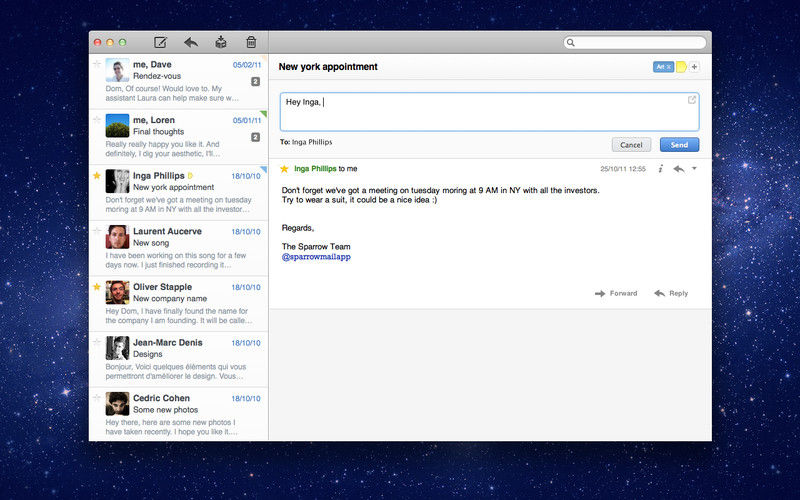
Task: Expand the Final thoughts thread count badge
Action: [256, 137]
